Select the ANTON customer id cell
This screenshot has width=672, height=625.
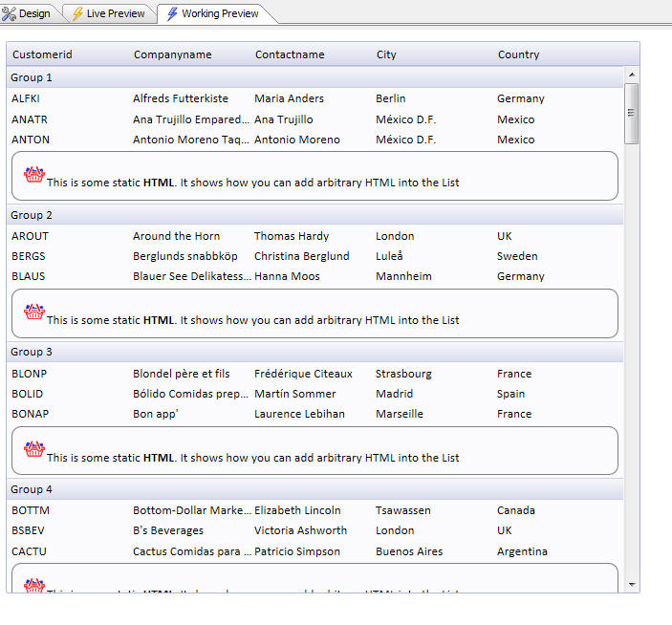[31, 140]
